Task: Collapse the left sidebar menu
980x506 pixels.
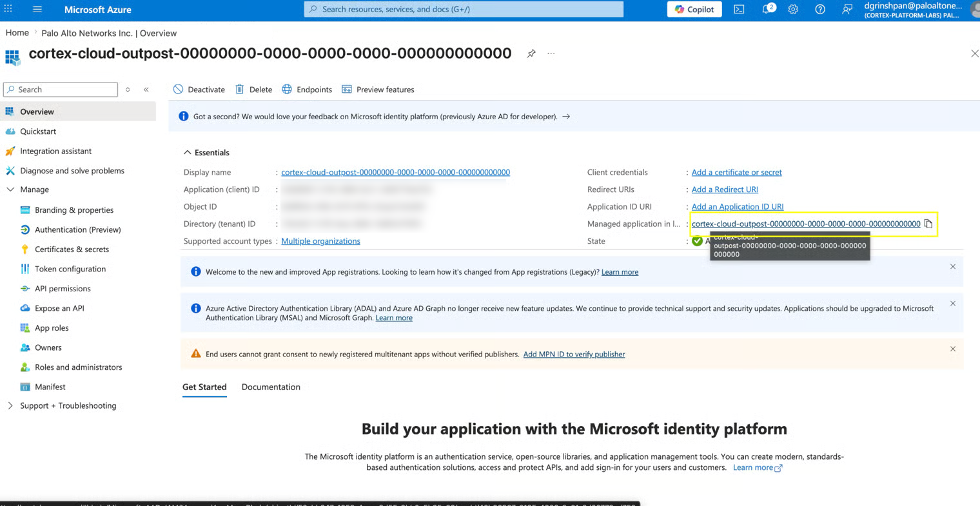Action: (x=146, y=90)
